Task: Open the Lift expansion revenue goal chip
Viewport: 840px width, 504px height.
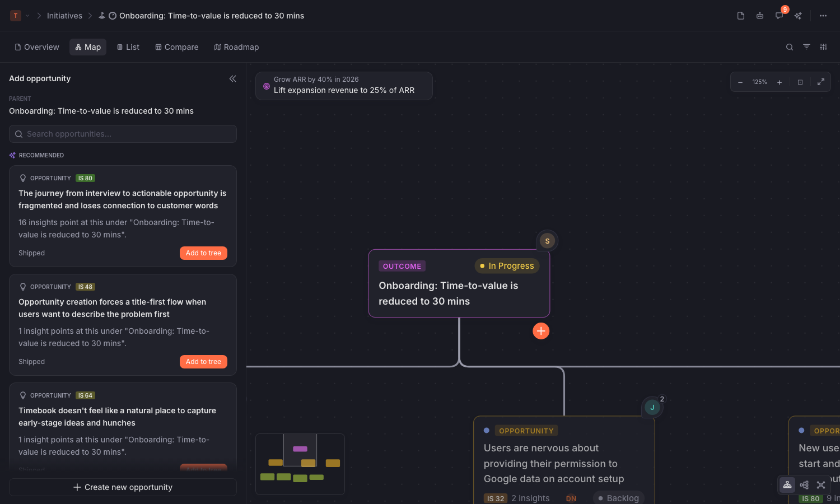Action: point(344,86)
